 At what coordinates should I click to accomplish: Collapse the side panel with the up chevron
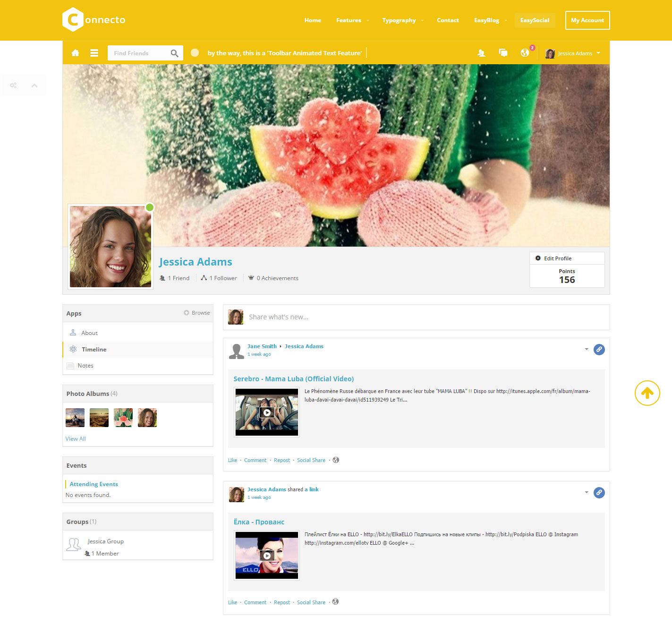tap(34, 86)
